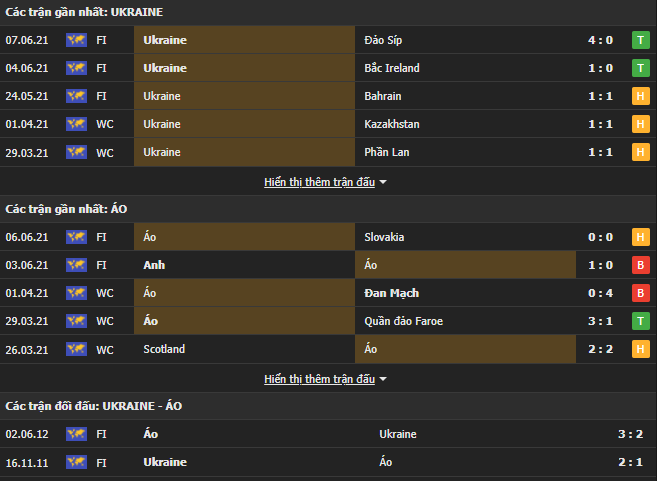Click the flag icon for 07.06.21 match
The width and height of the screenshot is (657, 481).
[x=76, y=40]
